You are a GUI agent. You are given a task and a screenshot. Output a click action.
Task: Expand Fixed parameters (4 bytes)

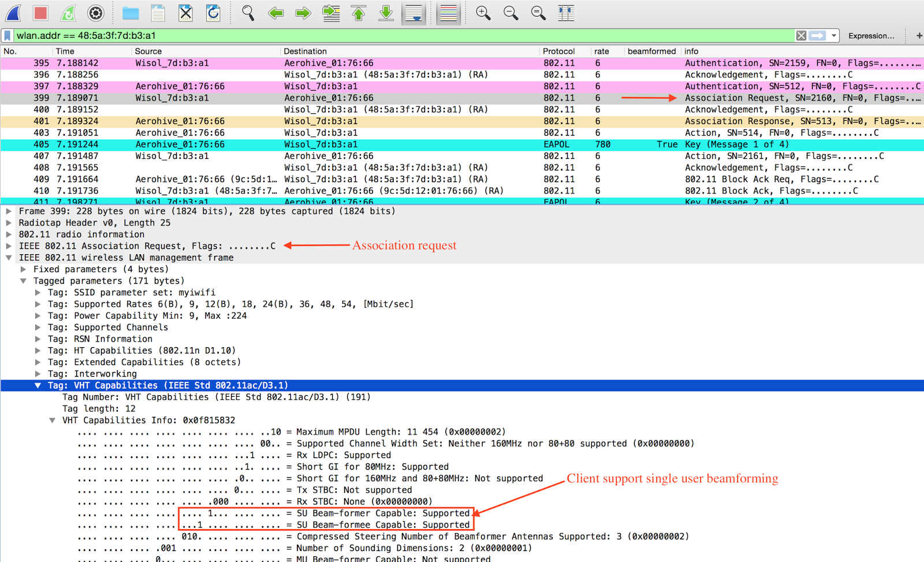[23, 269]
